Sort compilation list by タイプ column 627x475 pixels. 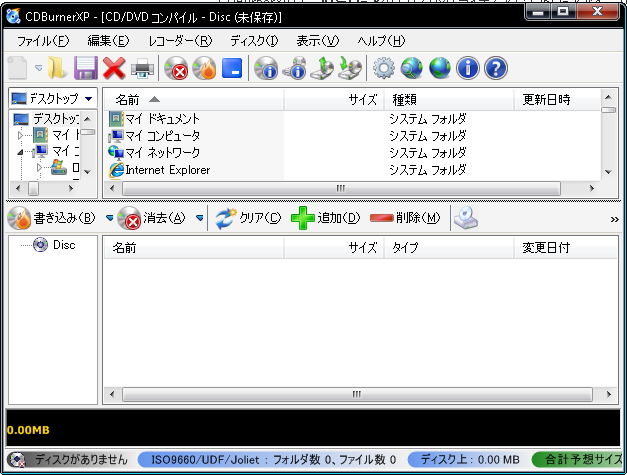(449, 248)
